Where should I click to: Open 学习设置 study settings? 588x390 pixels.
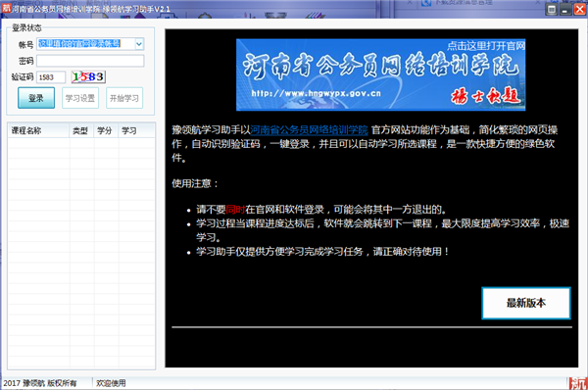80,98
